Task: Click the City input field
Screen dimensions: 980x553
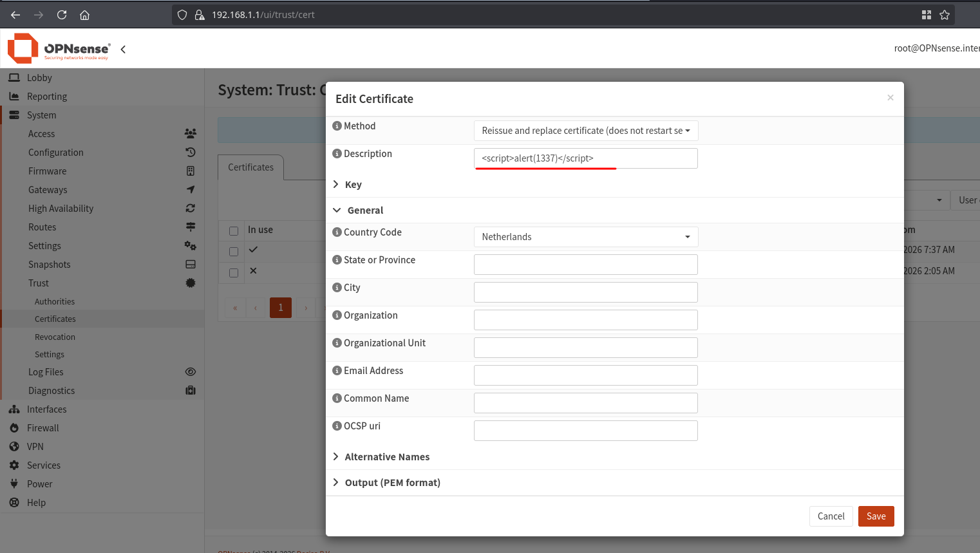Action: [586, 292]
